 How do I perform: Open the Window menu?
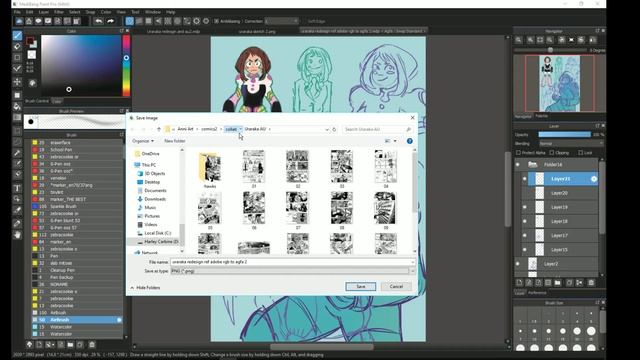click(153, 12)
